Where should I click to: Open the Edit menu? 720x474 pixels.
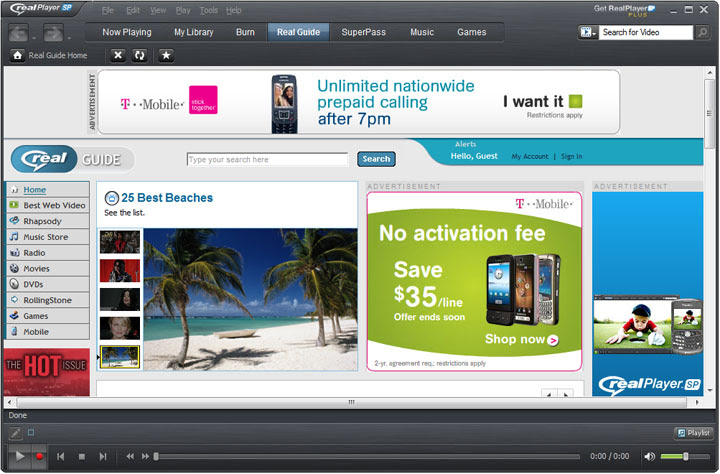(x=133, y=10)
